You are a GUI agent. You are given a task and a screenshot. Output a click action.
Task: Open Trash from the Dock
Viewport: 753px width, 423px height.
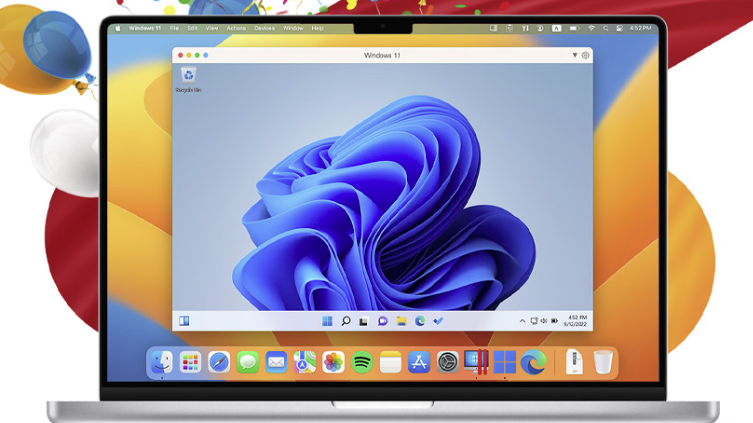coord(603,362)
